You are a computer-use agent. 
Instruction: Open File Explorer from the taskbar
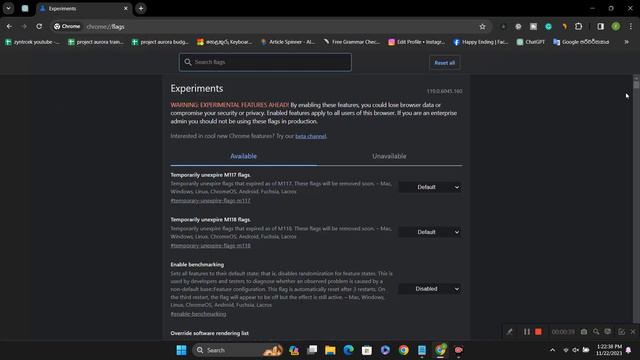coord(330,350)
